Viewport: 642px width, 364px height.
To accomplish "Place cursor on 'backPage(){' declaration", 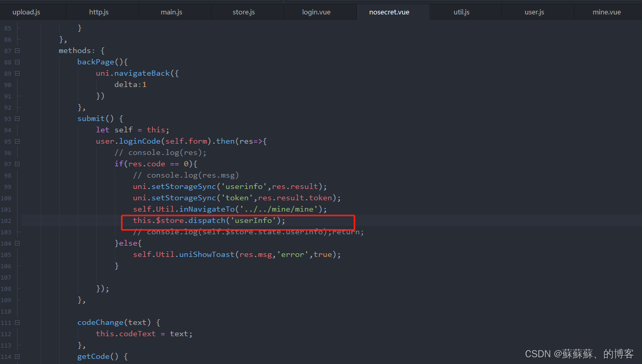I will 102,62.
